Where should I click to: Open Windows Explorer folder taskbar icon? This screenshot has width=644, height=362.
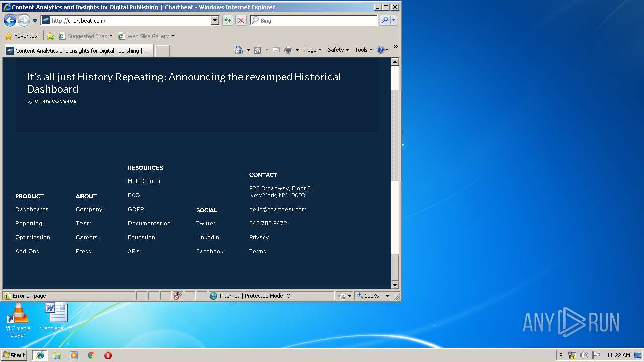pyautogui.click(x=57, y=355)
